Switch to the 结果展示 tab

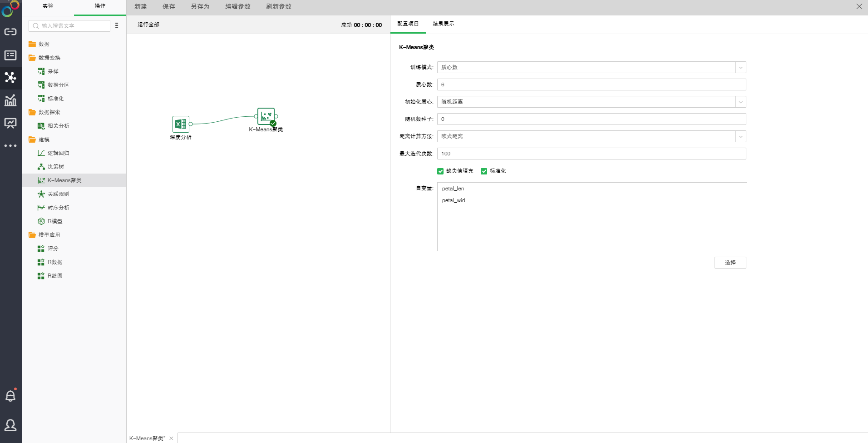(x=443, y=24)
